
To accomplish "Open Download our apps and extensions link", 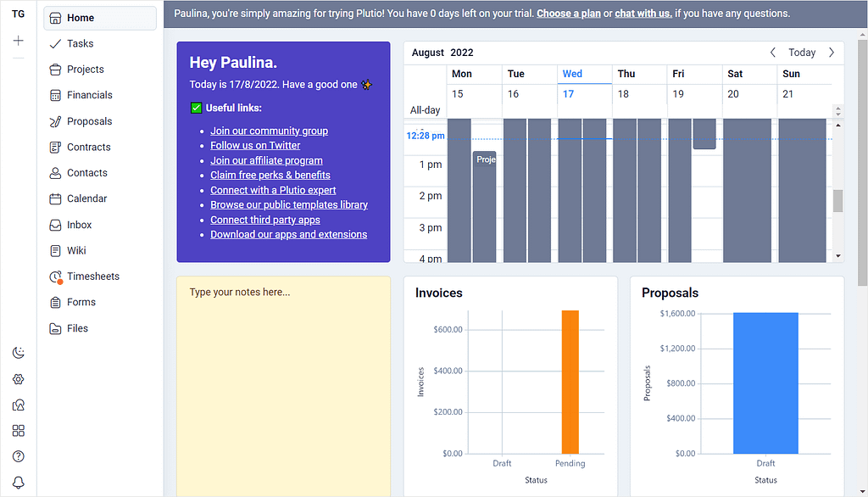I will [288, 234].
